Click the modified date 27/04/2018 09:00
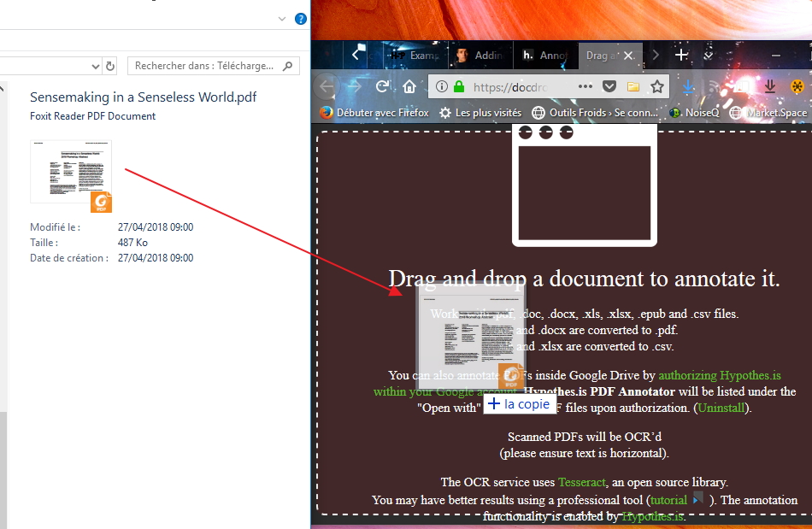Viewport: 812px width, 529px height. [156, 227]
